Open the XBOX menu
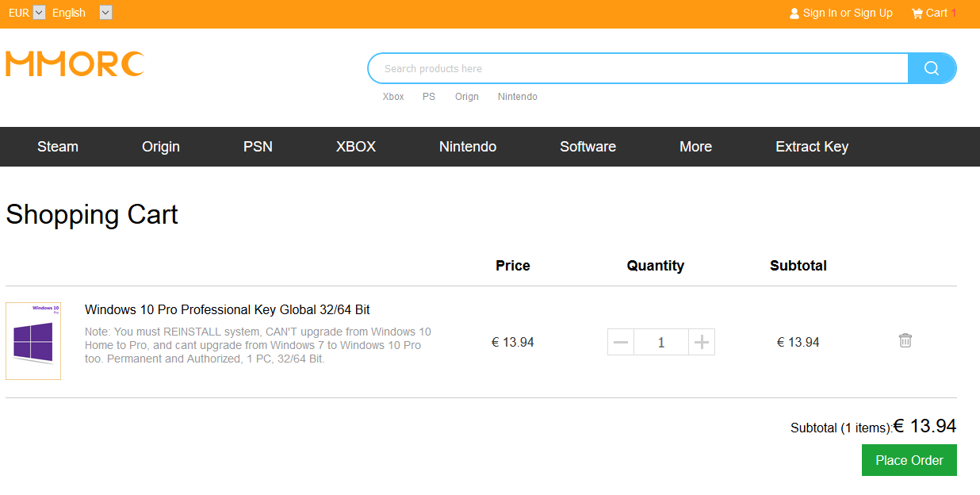 pos(356,147)
